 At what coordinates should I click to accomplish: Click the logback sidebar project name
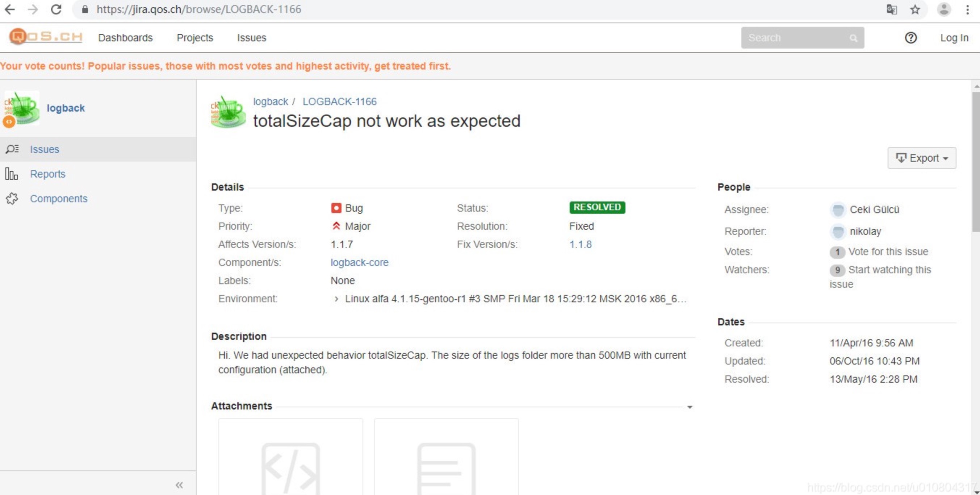66,108
